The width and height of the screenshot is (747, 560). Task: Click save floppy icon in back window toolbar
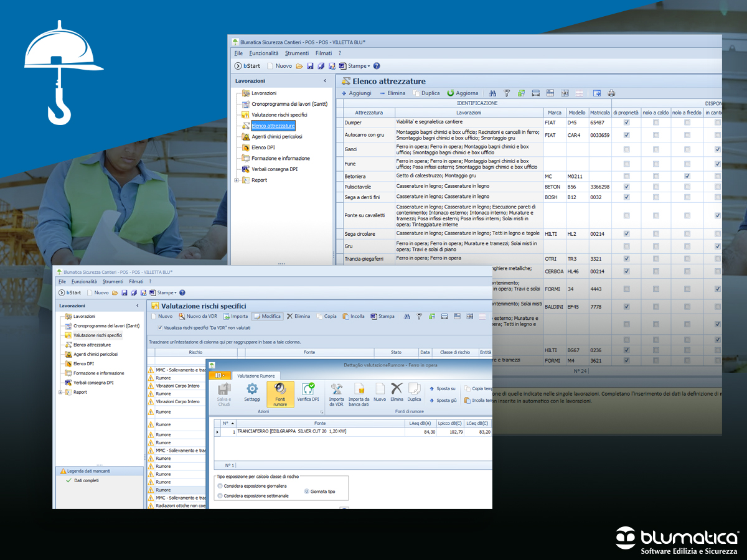pyautogui.click(x=310, y=66)
